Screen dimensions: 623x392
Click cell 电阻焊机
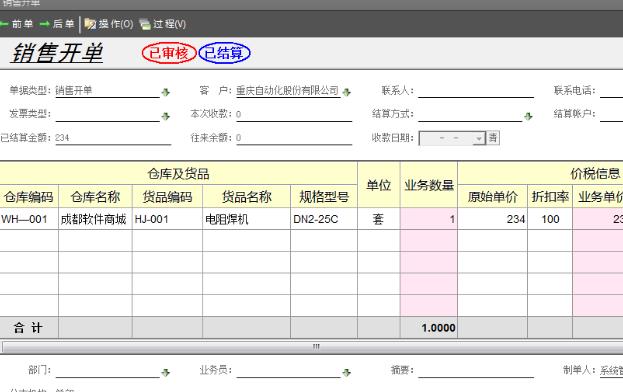(246, 219)
